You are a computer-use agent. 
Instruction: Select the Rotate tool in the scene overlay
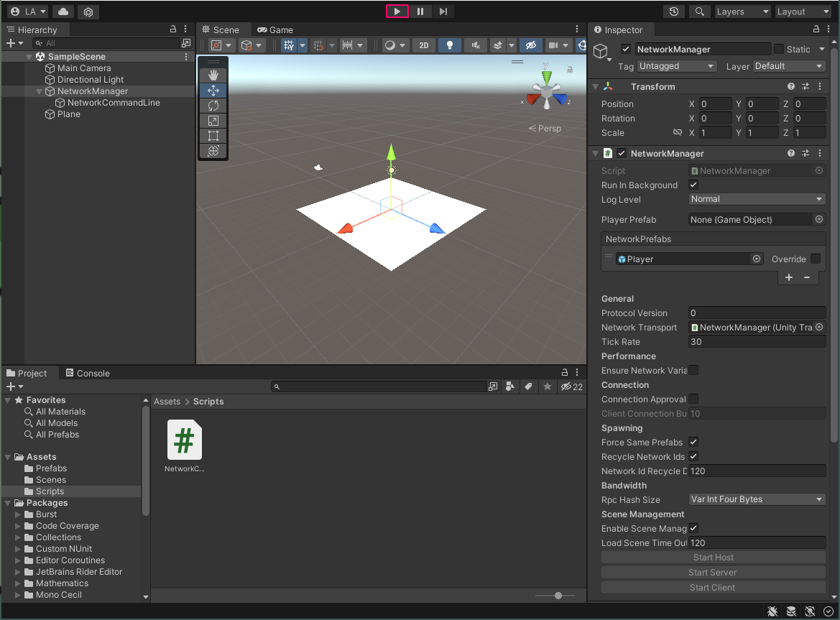click(213, 106)
